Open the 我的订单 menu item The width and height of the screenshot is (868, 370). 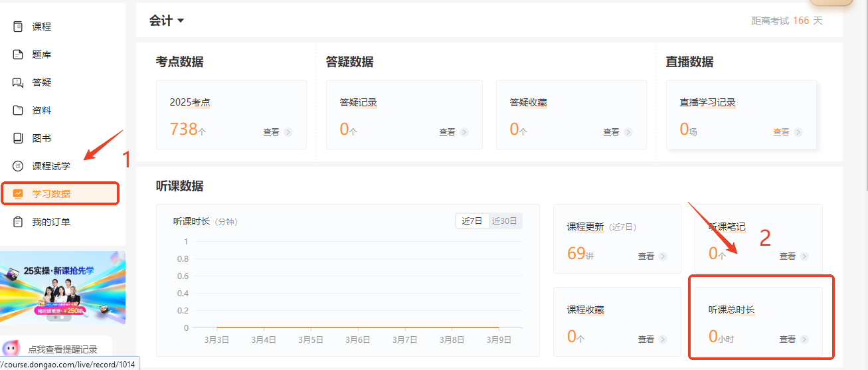tap(51, 222)
